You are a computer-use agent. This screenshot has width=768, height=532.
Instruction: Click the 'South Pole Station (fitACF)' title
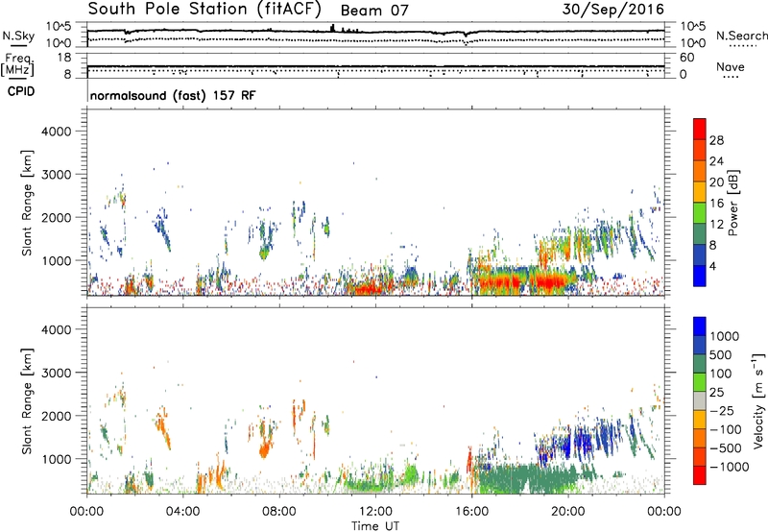(204, 9)
